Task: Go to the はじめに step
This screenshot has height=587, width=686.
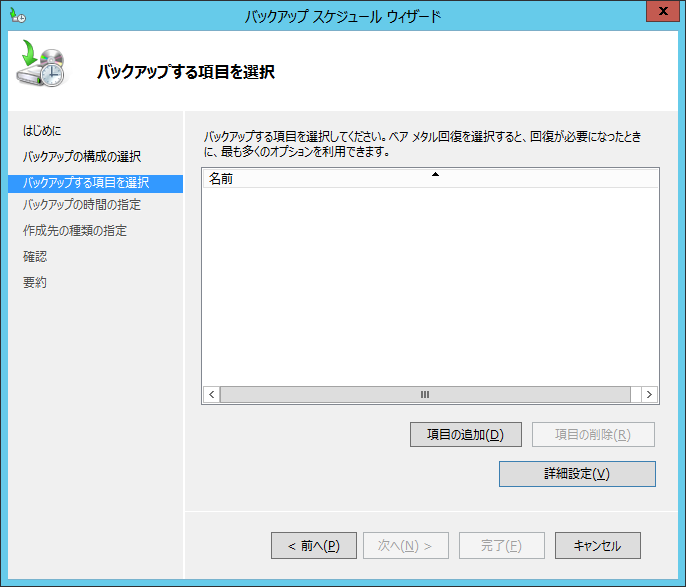Action: (x=42, y=131)
